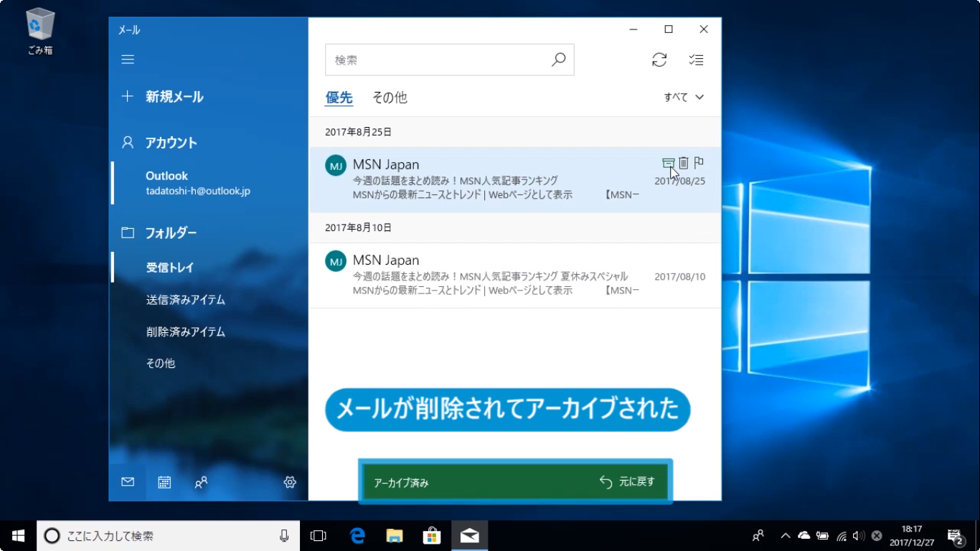Enter selection mode with checklist icon
Image resolution: width=980 pixels, height=551 pixels.
point(696,60)
